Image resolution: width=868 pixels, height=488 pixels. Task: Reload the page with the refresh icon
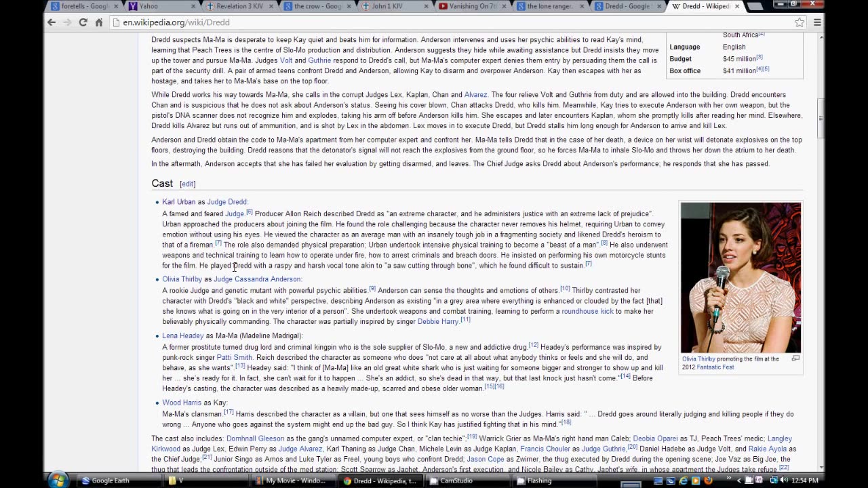(83, 22)
